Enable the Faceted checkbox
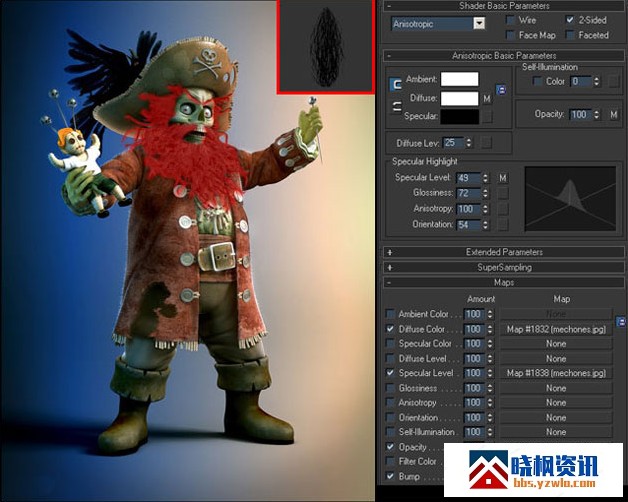Image resolution: width=628 pixels, height=502 pixels. point(570,35)
